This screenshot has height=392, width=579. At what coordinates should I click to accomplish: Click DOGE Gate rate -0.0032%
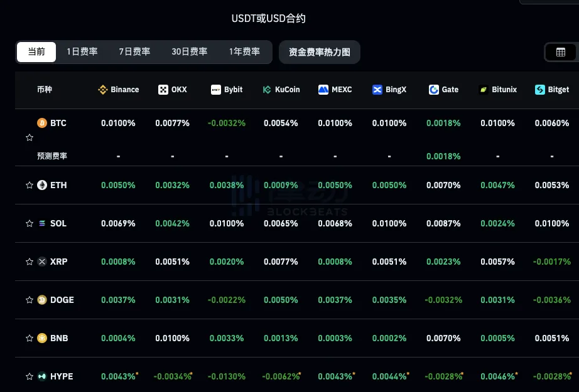tap(443, 300)
